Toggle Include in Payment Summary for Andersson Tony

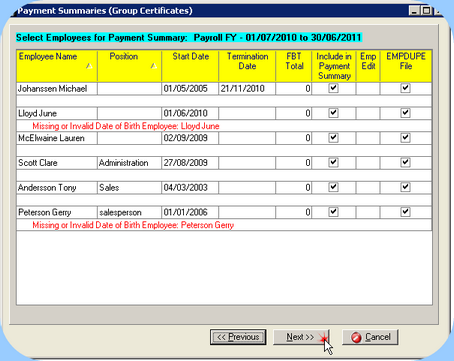(x=333, y=187)
